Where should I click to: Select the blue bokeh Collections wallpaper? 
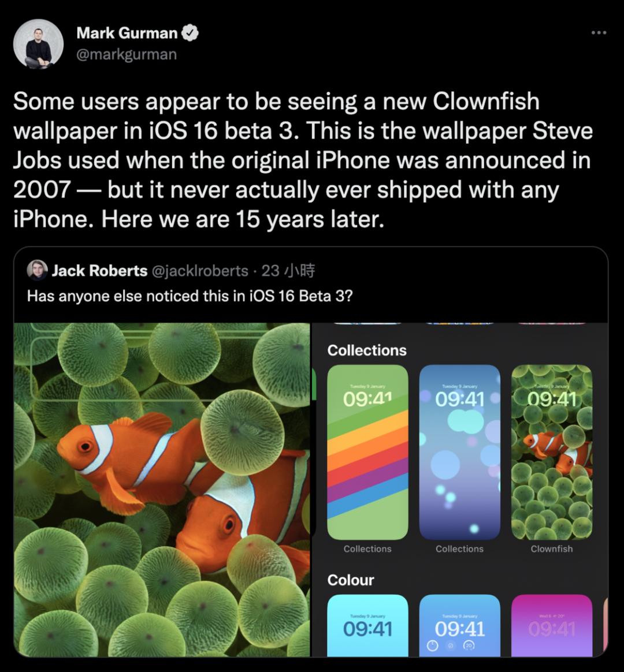coord(460,452)
